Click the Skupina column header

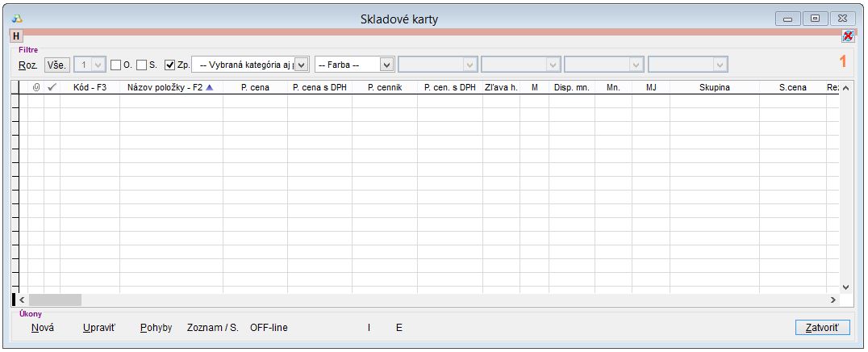click(x=714, y=87)
